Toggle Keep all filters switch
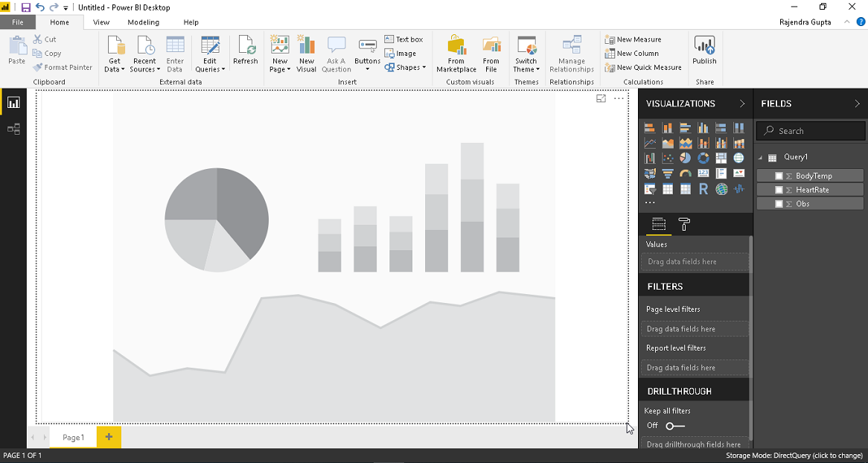868x463 pixels. coord(674,426)
